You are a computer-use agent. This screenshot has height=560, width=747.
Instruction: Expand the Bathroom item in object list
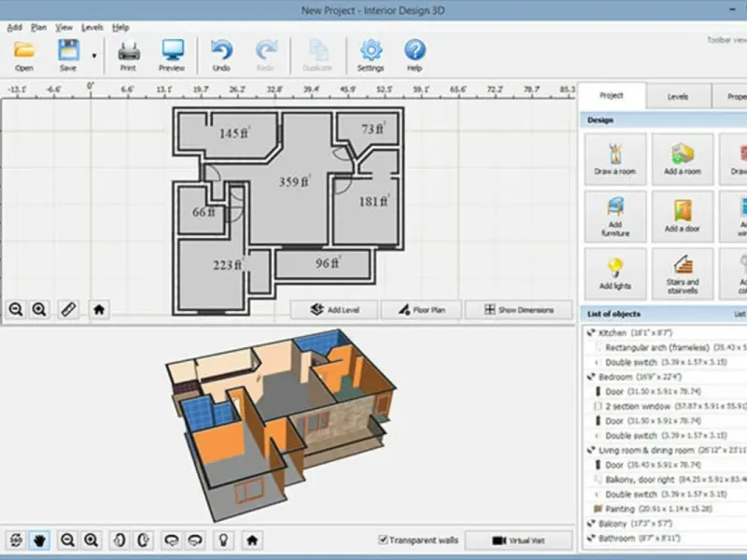[591, 539]
